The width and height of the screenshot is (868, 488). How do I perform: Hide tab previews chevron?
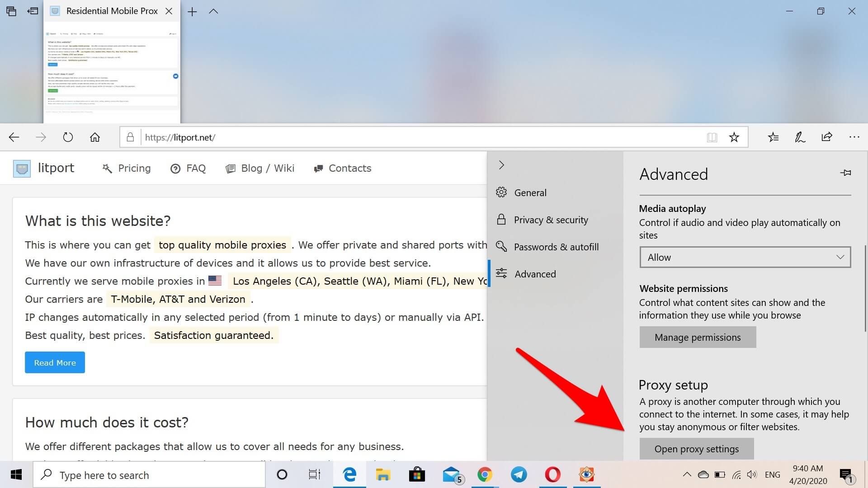[213, 12]
